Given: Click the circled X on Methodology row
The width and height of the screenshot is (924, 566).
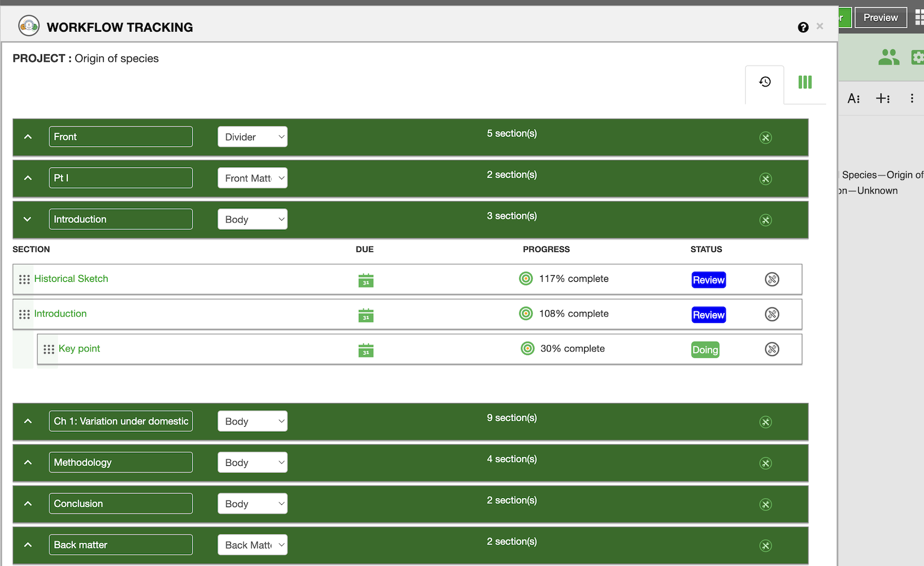Looking at the screenshot, I should click(765, 464).
